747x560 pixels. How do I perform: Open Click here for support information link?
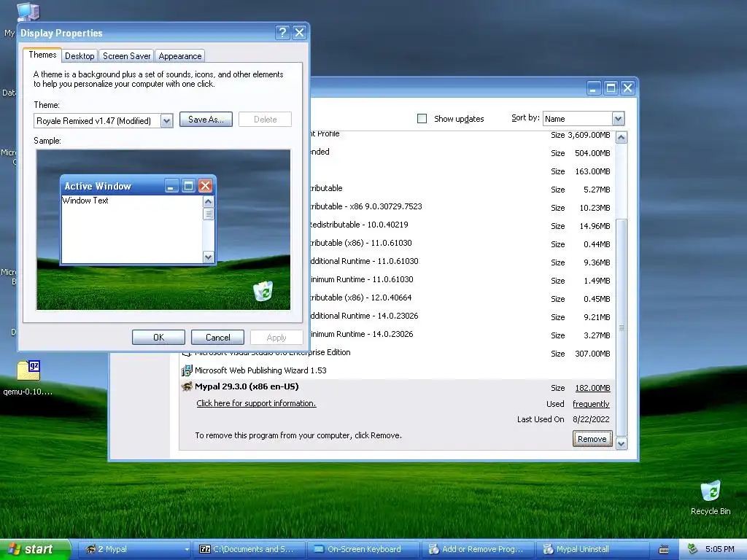256,403
